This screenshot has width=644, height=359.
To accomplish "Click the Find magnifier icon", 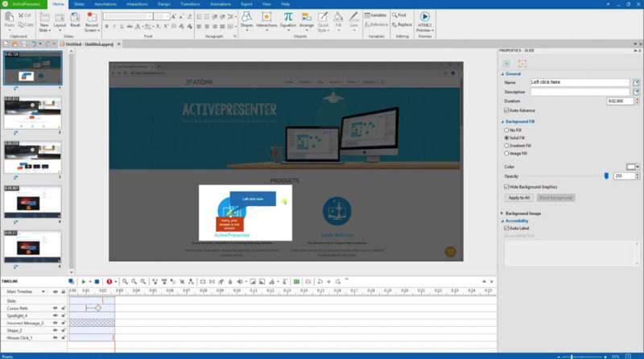I will click(394, 15).
